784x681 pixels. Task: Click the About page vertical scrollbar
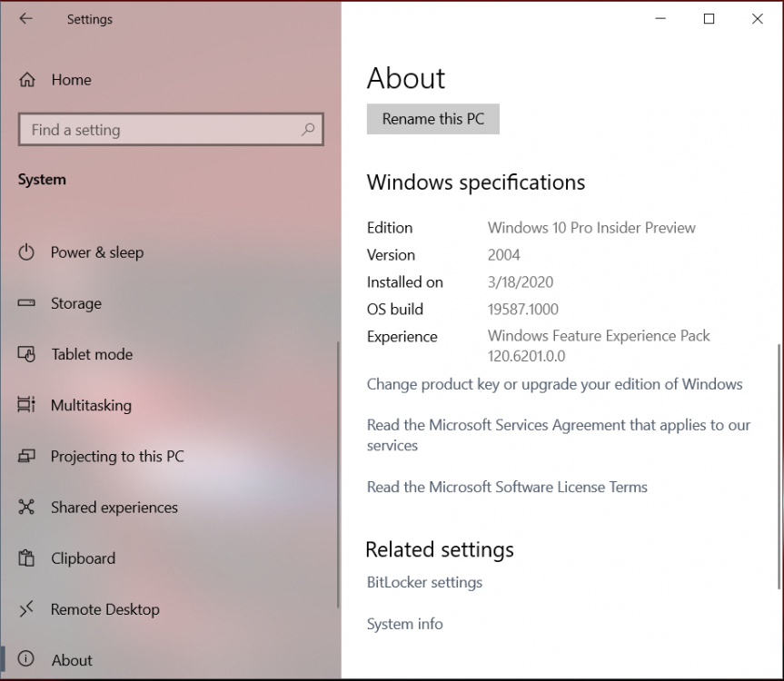(779, 466)
